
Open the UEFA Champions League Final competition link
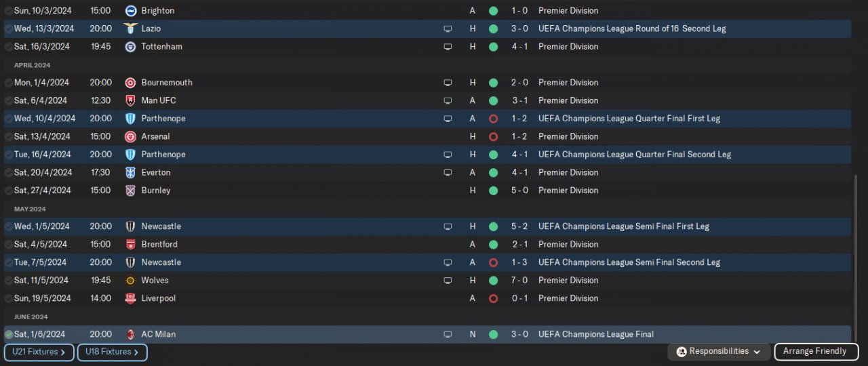(x=595, y=334)
